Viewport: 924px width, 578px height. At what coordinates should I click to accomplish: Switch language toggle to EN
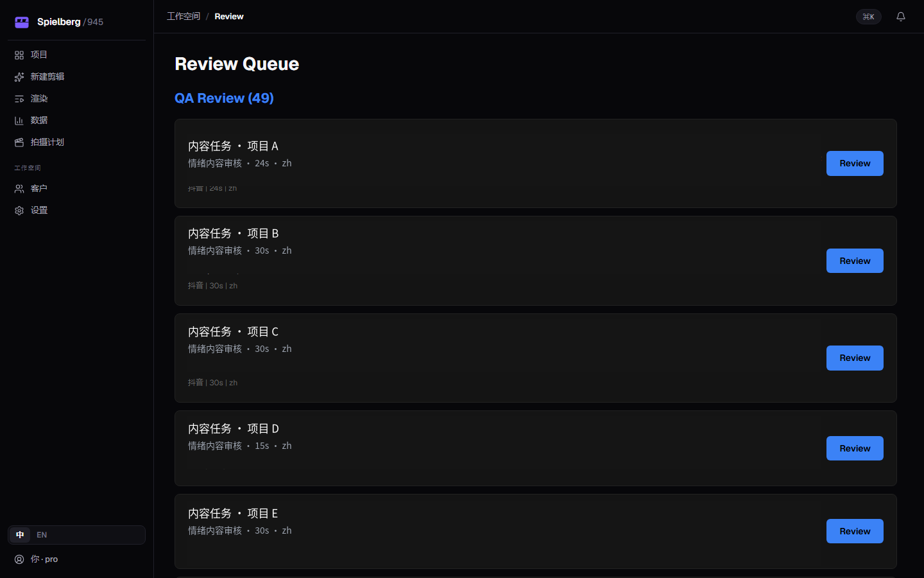click(42, 535)
